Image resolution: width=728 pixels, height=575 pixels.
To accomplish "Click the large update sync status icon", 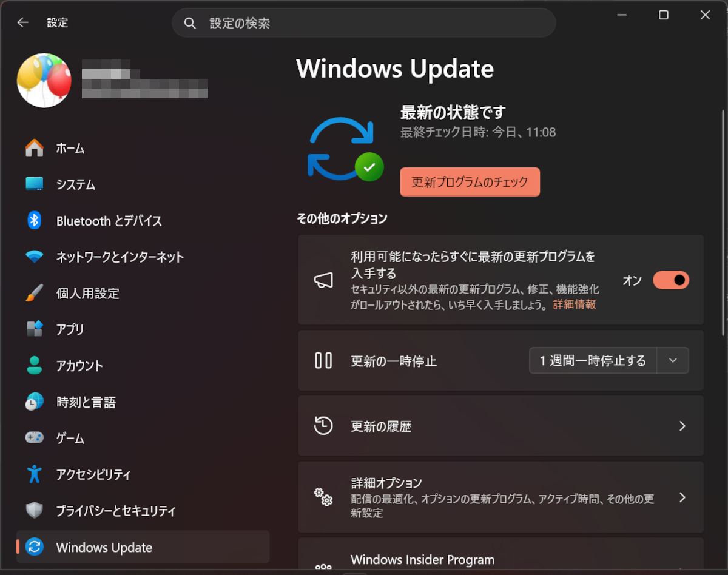I will point(345,149).
